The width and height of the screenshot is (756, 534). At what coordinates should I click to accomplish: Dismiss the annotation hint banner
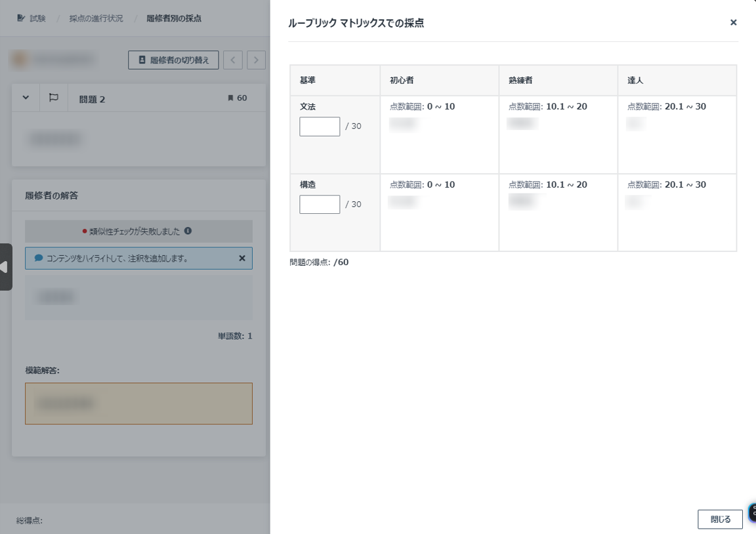click(241, 258)
